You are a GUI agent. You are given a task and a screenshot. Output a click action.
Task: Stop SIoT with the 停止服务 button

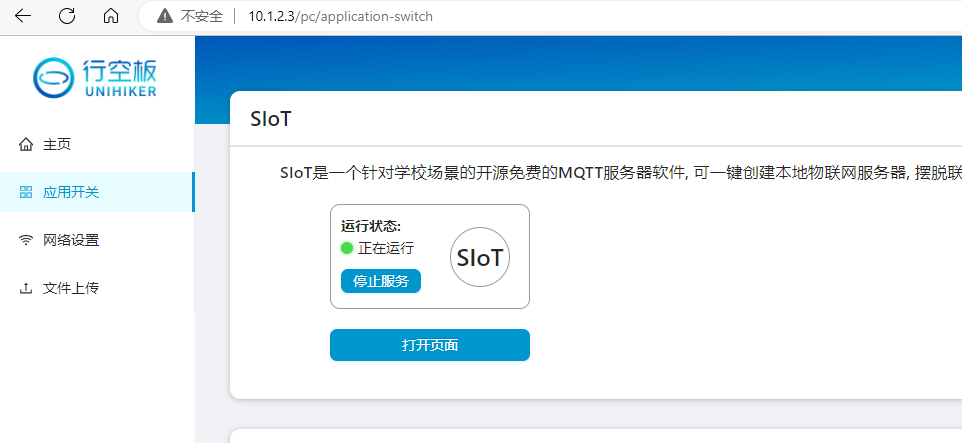tap(381, 281)
